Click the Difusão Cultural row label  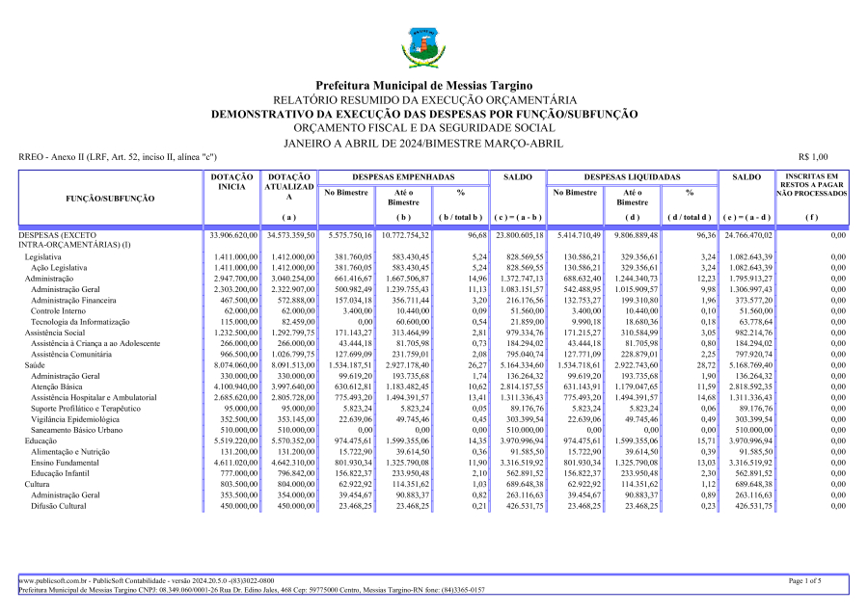[64, 505]
